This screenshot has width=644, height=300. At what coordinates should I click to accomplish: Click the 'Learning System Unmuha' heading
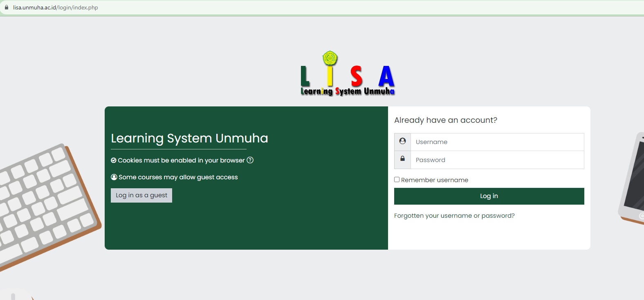pyautogui.click(x=189, y=138)
